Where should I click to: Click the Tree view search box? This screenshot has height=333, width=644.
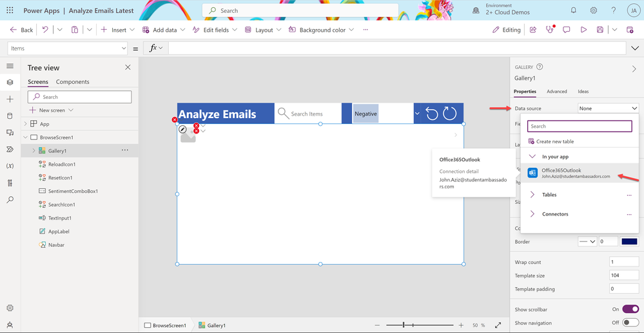pos(80,97)
